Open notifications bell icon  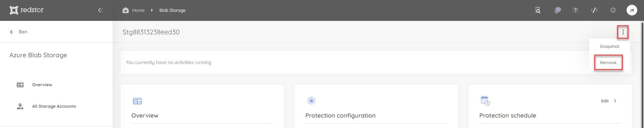tap(557, 10)
